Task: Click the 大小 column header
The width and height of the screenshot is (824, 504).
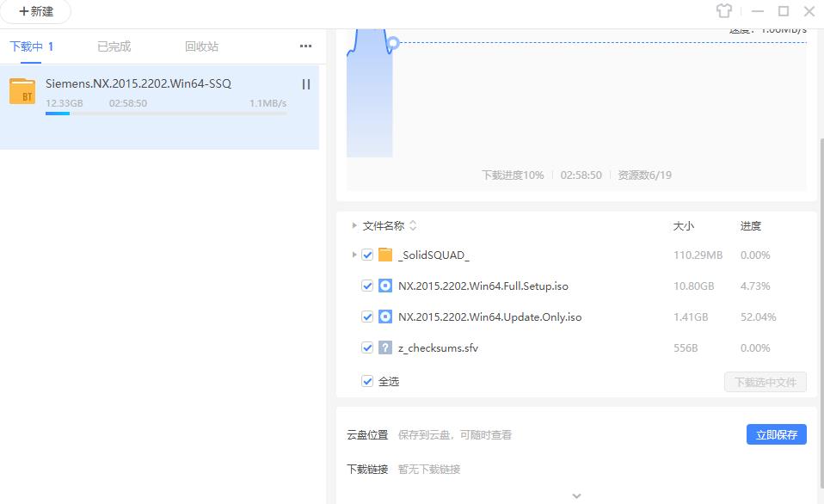Action: [x=684, y=226]
